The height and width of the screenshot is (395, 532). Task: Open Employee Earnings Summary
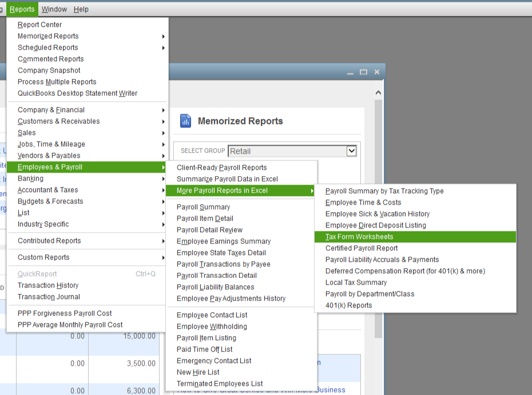pyautogui.click(x=241, y=241)
